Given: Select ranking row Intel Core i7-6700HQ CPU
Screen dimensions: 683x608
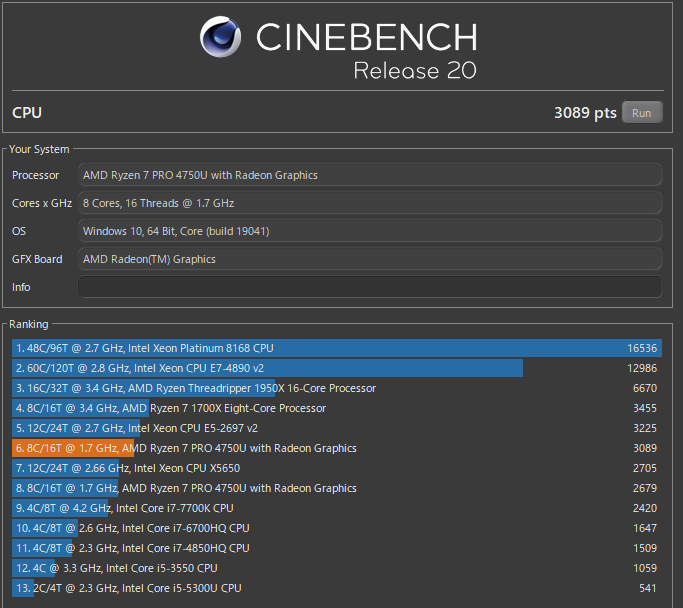Looking at the screenshot, I should tap(337, 528).
